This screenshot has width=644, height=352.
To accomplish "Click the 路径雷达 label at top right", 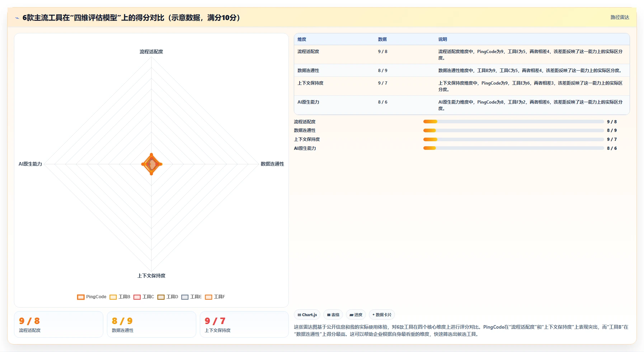I will click(x=620, y=17).
